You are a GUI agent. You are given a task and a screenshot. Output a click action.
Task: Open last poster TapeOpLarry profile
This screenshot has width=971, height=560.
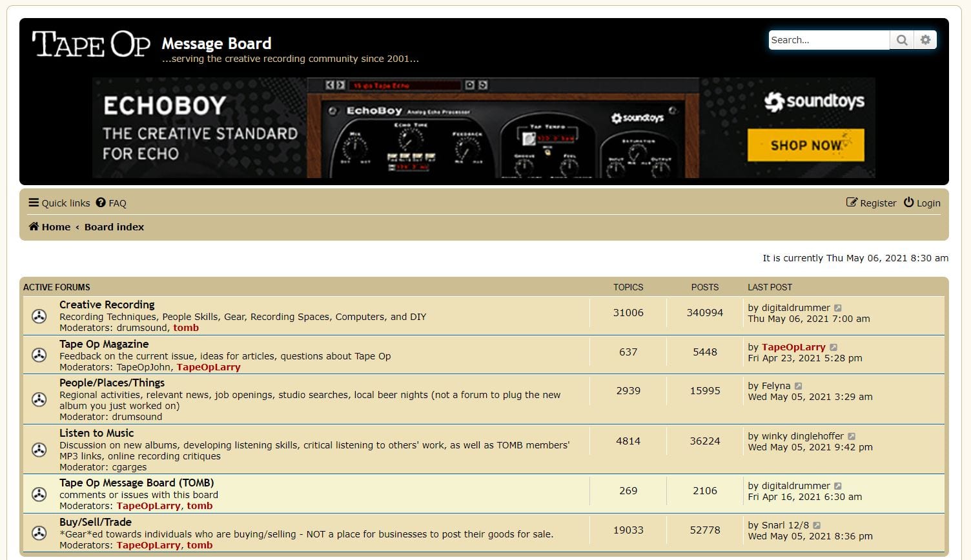coord(793,347)
